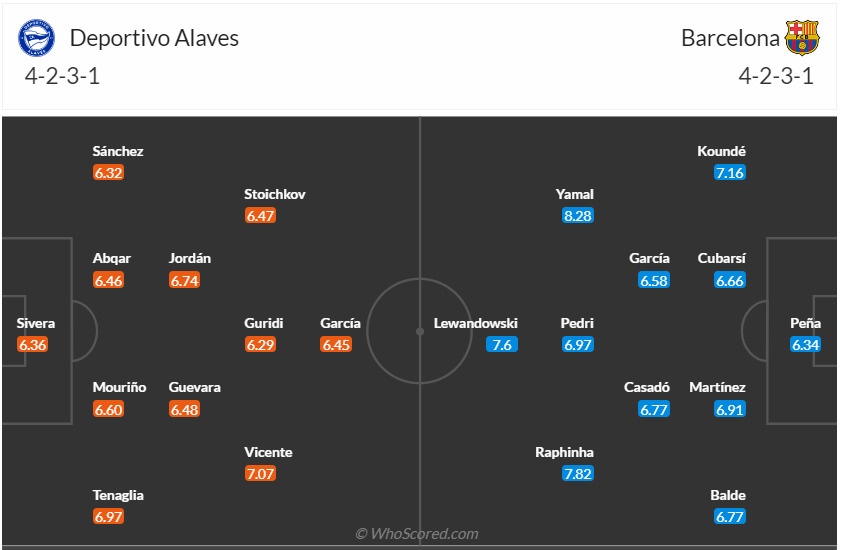
Task: Click Balde's rating badge
Action: pos(730,516)
